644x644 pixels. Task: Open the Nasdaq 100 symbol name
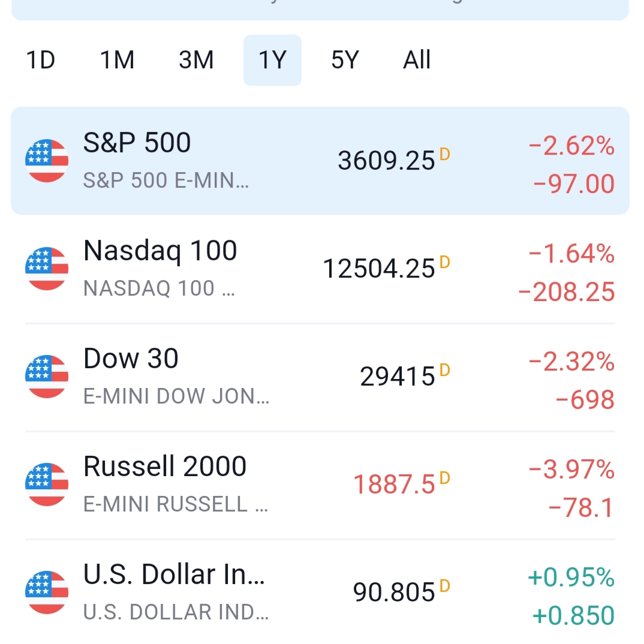(x=160, y=251)
